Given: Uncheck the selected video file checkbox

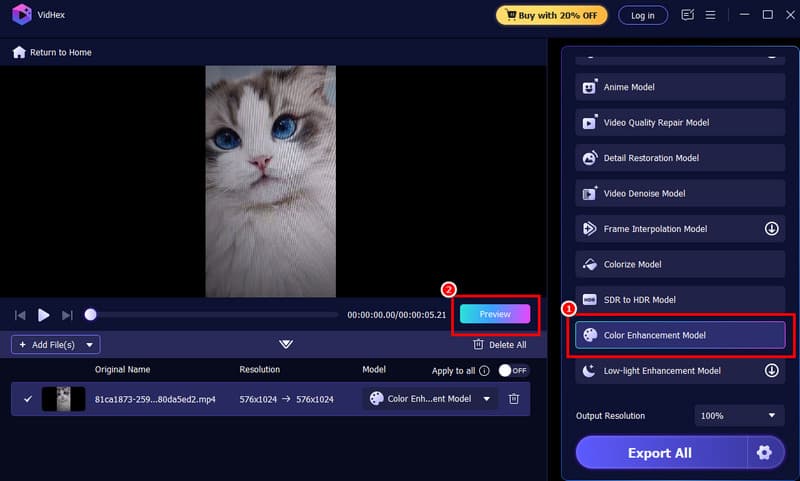Looking at the screenshot, I should click(x=28, y=398).
